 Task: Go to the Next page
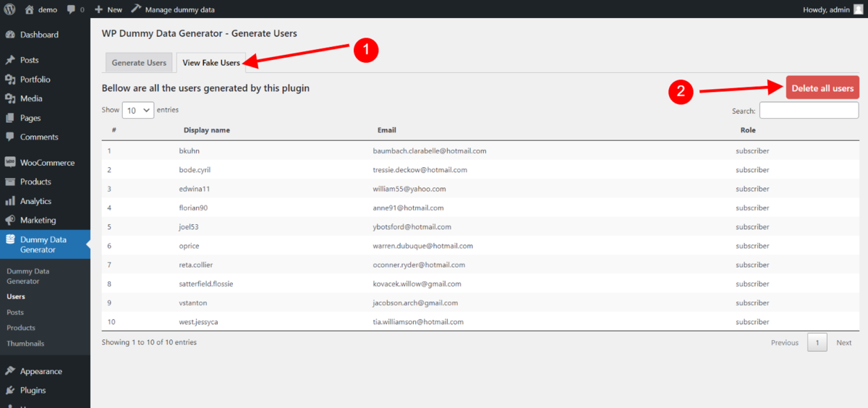[x=844, y=343]
